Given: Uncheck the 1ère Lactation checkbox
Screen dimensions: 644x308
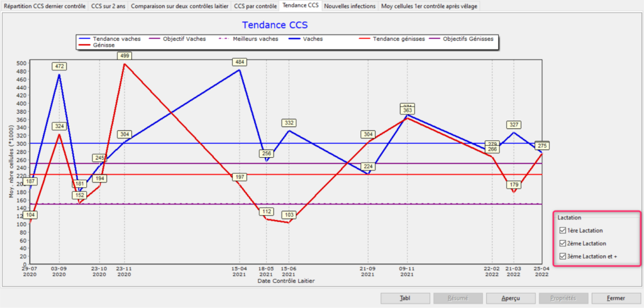Looking at the screenshot, I should tap(562, 231).
